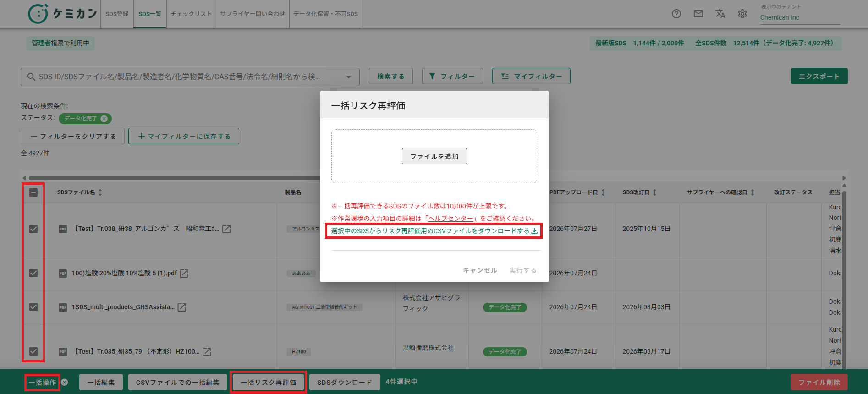
Task: Open the チェックリスト tab
Action: 191,14
